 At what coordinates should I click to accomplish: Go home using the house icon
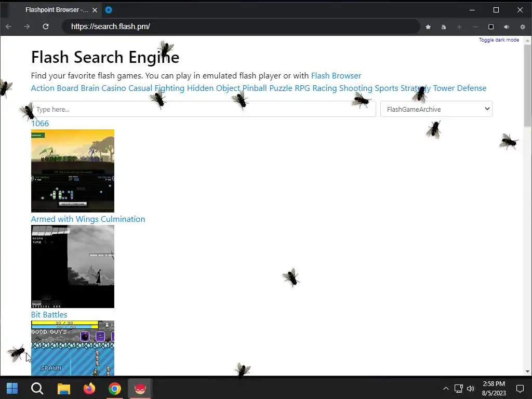(x=444, y=27)
